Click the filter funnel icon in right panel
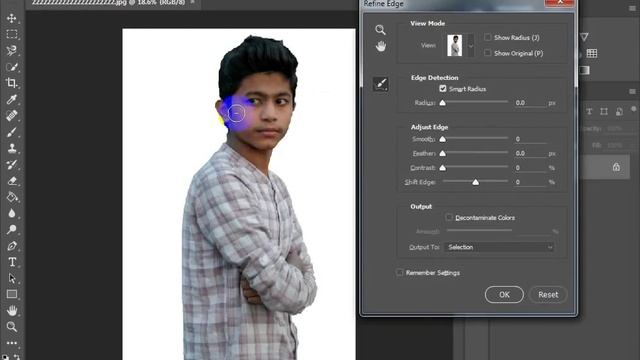The image size is (640, 360). pos(584,37)
